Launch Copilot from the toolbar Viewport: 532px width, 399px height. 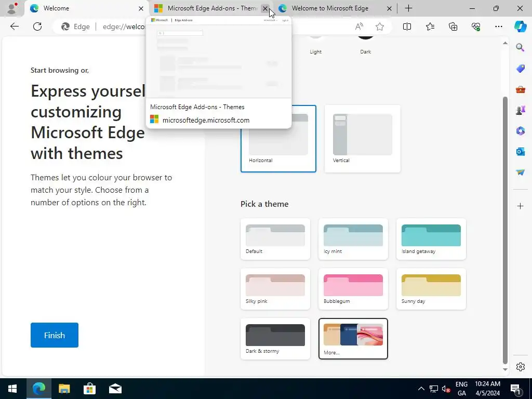520,26
